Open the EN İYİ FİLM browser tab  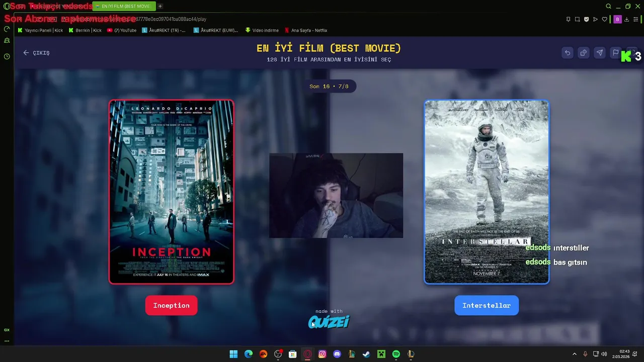pos(123,6)
